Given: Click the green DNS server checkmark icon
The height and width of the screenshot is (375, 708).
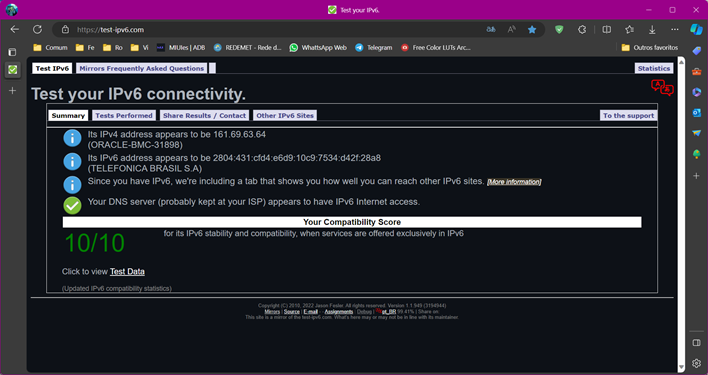Looking at the screenshot, I should [x=72, y=205].
